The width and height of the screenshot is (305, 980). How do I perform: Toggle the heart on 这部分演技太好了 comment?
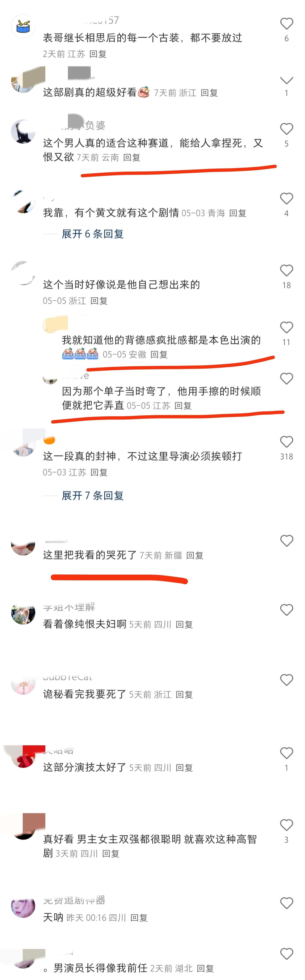pyautogui.click(x=286, y=753)
